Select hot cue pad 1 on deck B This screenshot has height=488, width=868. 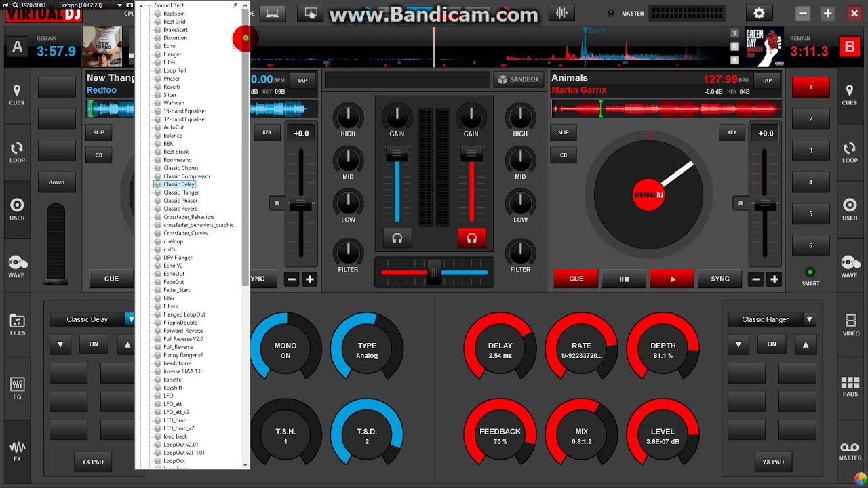point(810,87)
